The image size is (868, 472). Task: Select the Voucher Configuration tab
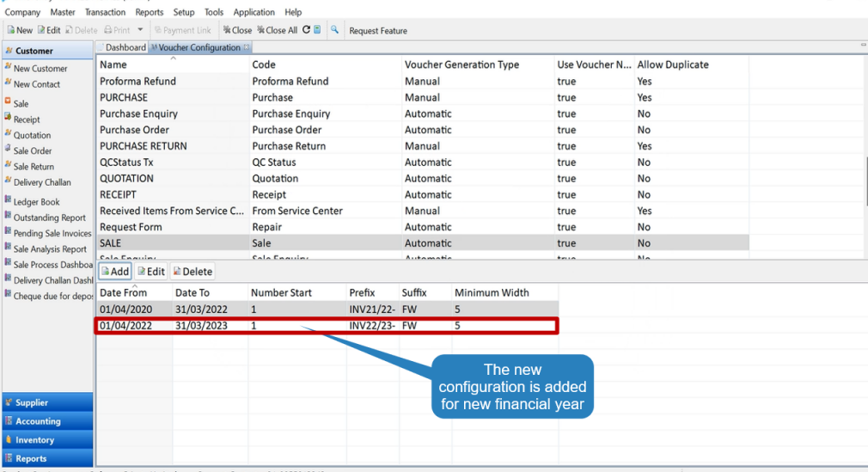tap(199, 47)
